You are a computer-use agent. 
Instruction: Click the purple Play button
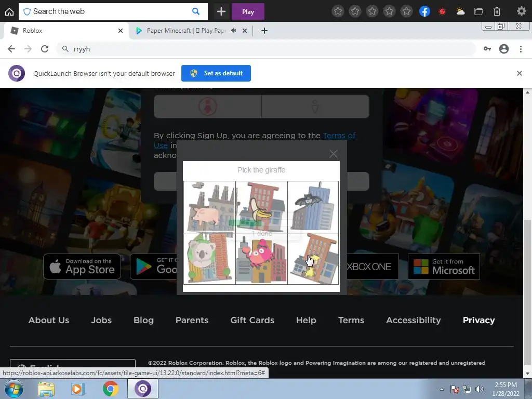(248, 12)
